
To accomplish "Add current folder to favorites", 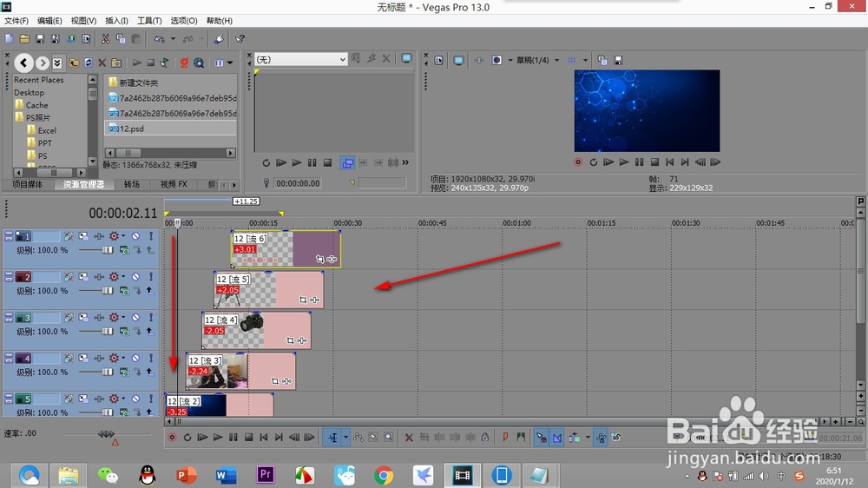I will coord(116,63).
